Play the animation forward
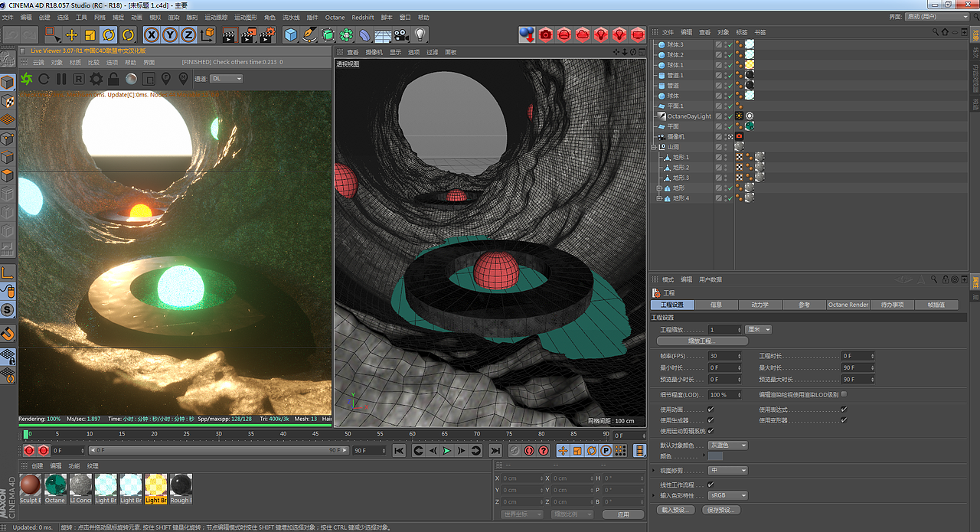 click(447, 451)
